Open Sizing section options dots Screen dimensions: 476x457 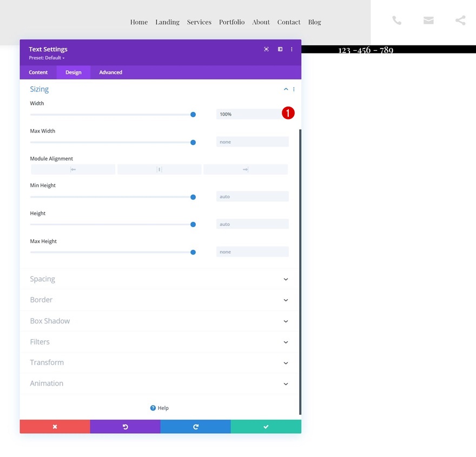[x=294, y=89]
